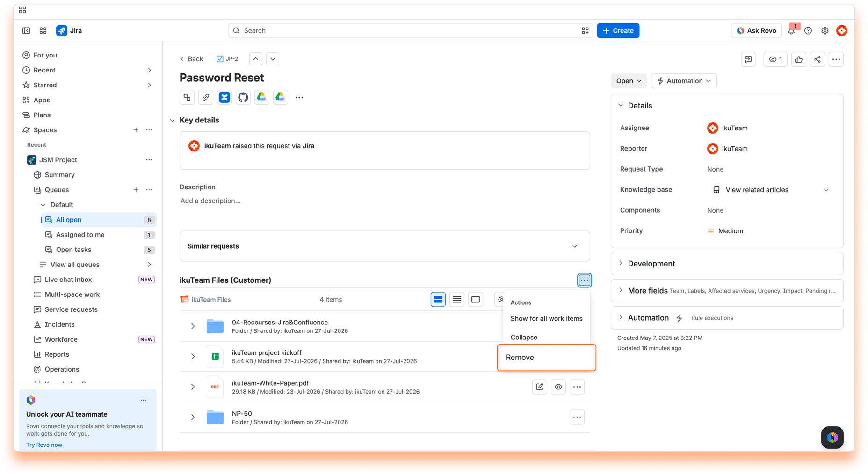Open notifications bell

click(791, 30)
